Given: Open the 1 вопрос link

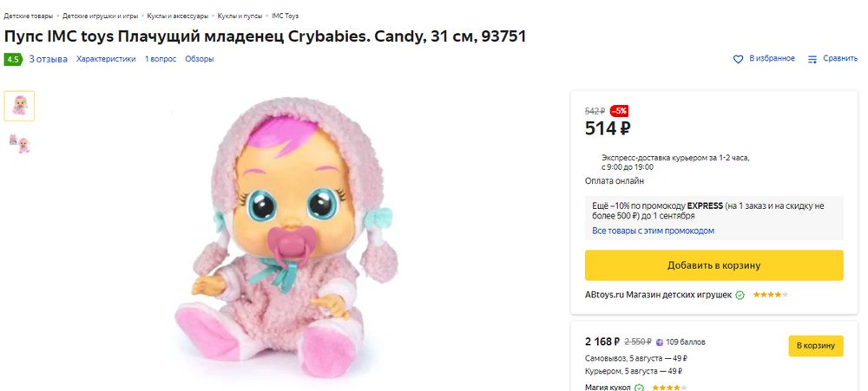Looking at the screenshot, I should tap(161, 59).
